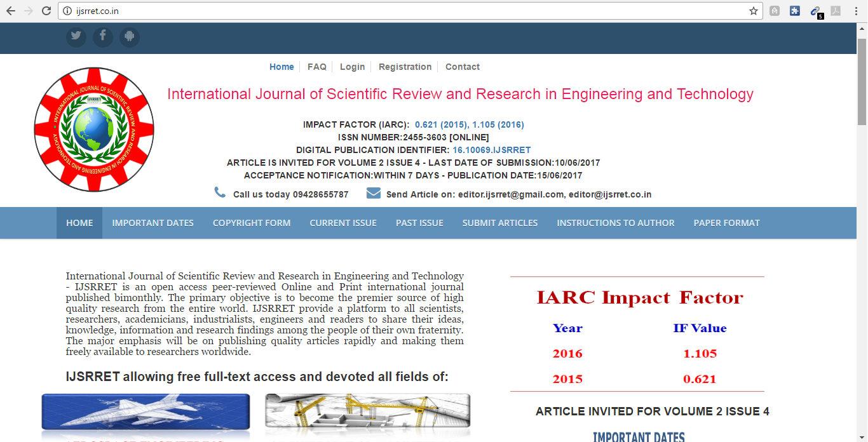Select HOME in the blue navigation bar
This screenshot has height=442, width=868.
79,223
